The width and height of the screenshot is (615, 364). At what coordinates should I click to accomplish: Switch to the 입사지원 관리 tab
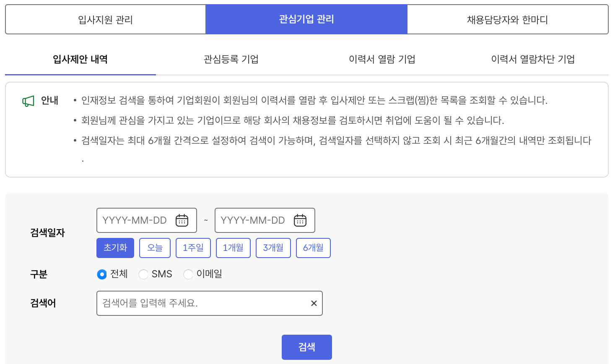coord(104,19)
